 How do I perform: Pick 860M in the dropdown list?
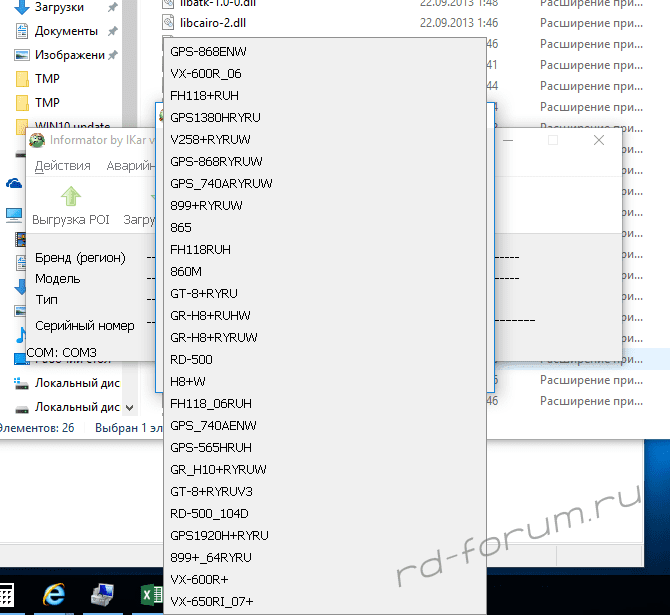325,272
